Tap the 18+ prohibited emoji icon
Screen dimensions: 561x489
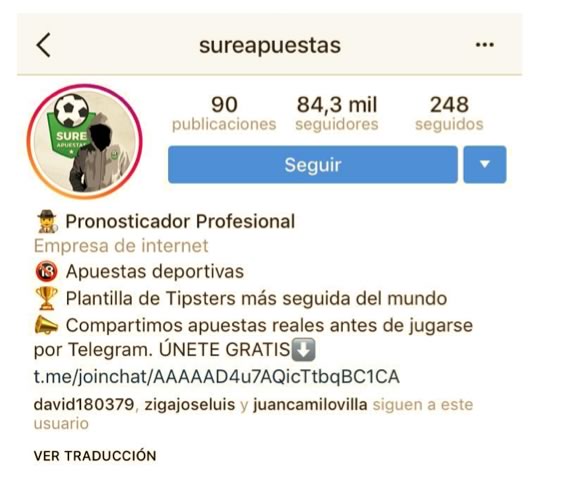[x=47, y=272]
